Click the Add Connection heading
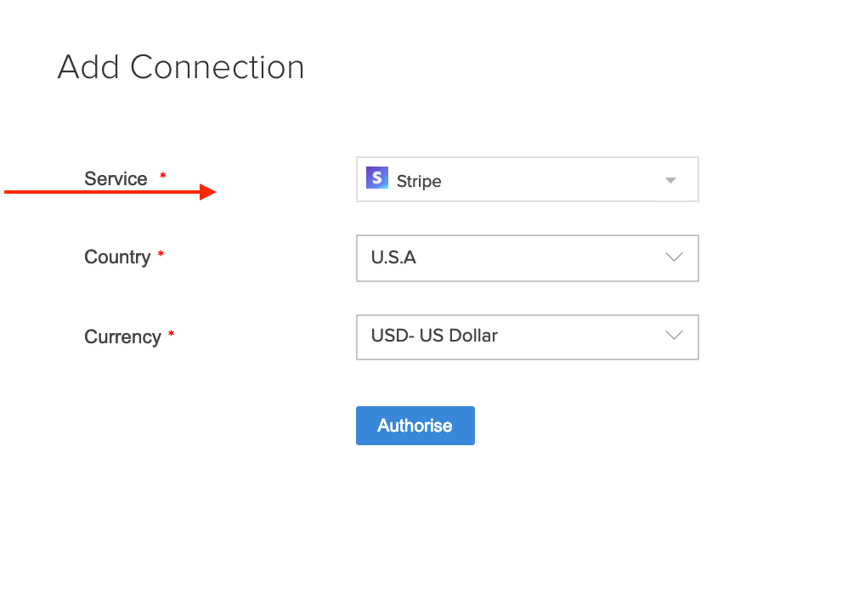This screenshot has height=616, width=842. (x=180, y=67)
